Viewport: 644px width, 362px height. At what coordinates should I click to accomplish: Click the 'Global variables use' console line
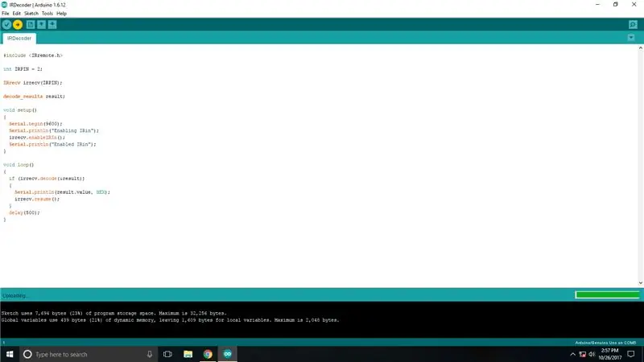(x=170, y=320)
